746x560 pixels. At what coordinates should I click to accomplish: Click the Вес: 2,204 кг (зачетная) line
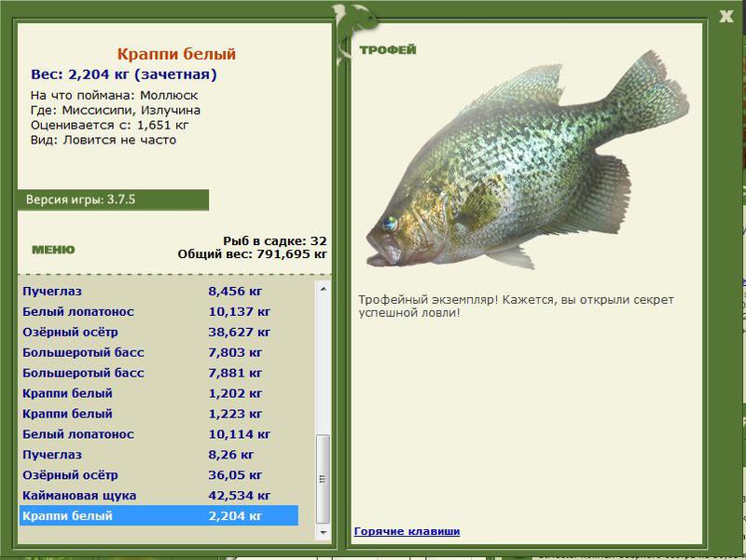coord(124,75)
